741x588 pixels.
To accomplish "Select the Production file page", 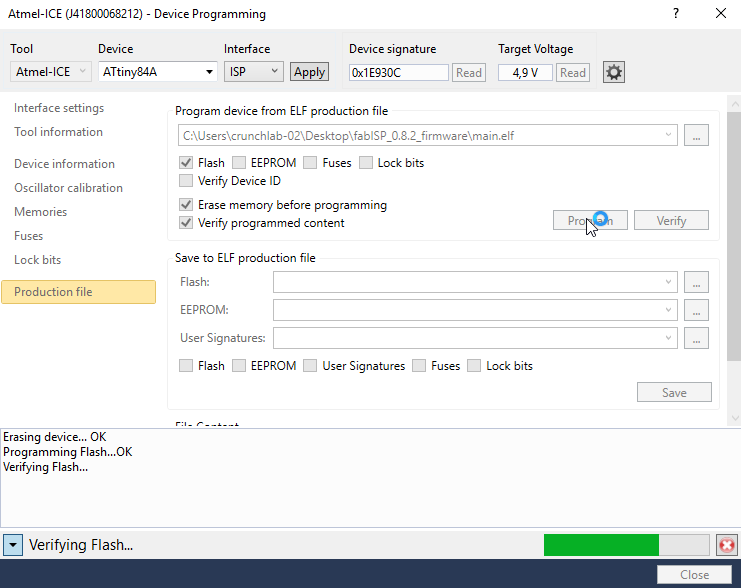I will 78,292.
